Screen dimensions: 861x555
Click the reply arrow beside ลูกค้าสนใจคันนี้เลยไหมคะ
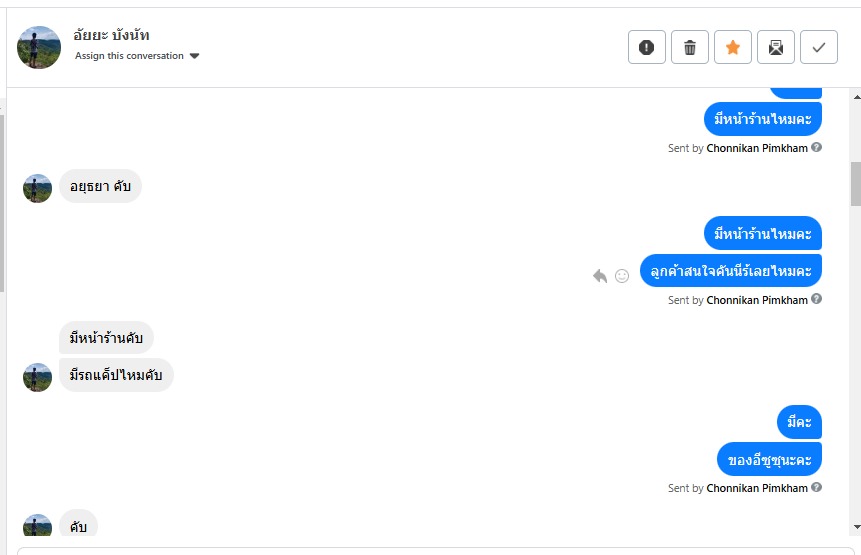(600, 276)
